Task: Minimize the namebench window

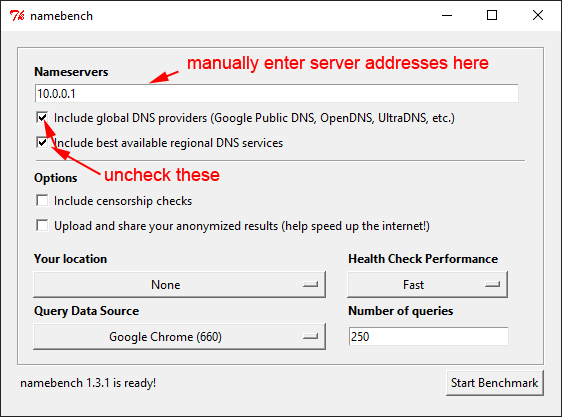Action: (447, 15)
